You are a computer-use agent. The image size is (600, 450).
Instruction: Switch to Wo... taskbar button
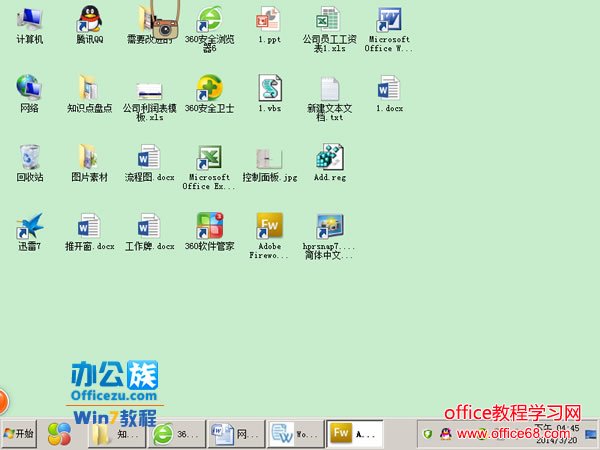pos(295,434)
